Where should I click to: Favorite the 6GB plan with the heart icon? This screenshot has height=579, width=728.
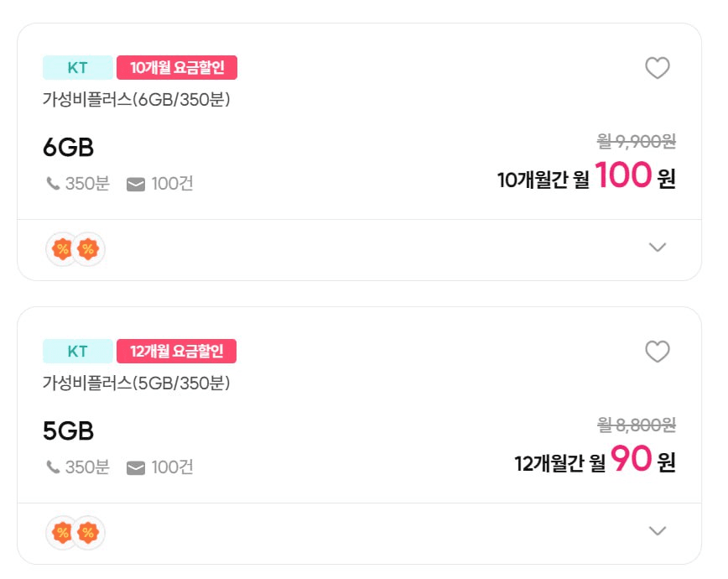657,68
